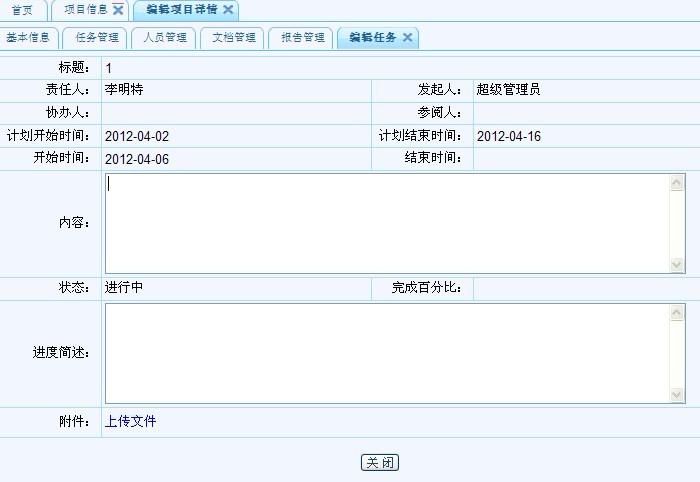View the 报告管理 sub-tab
700x482 pixels.
click(x=302, y=38)
